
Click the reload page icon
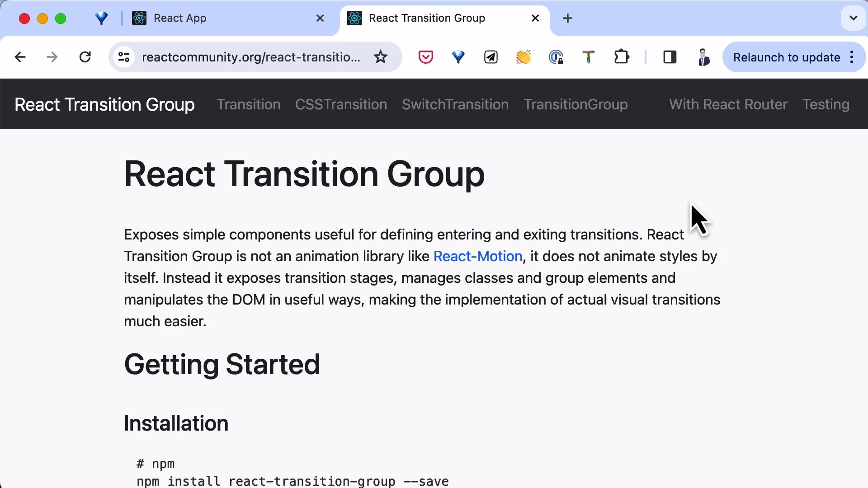85,57
